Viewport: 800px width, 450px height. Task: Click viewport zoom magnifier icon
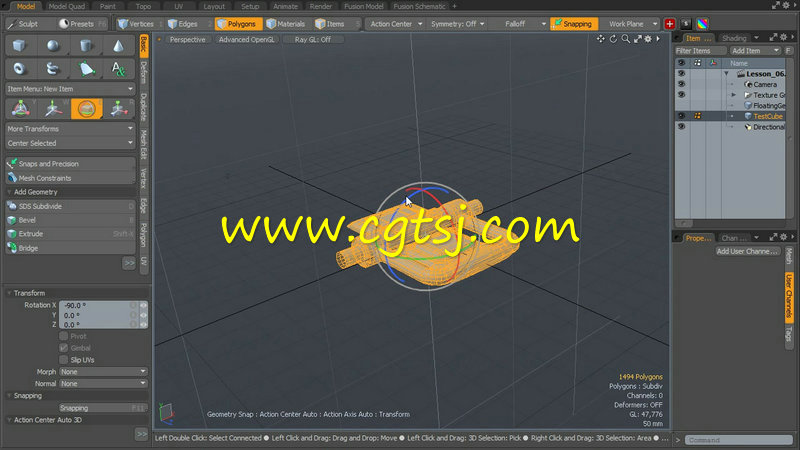[x=626, y=39]
